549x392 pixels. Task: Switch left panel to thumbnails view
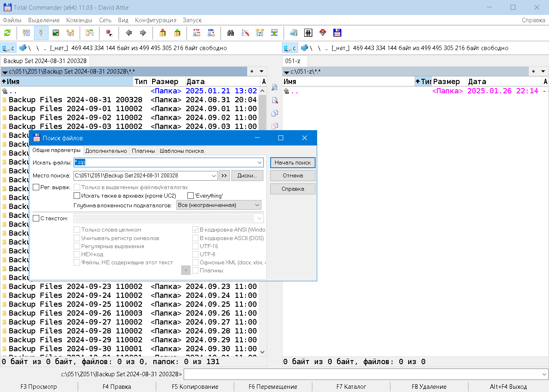pos(56,33)
